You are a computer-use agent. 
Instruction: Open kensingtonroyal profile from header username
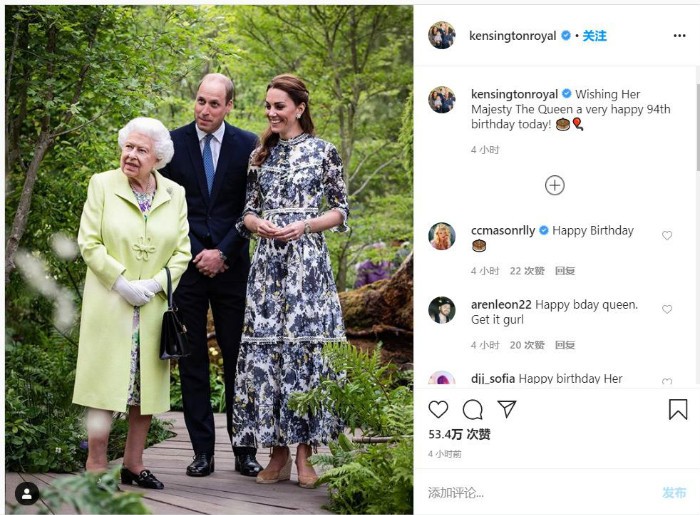pyautogui.click(x=513, y=35)
